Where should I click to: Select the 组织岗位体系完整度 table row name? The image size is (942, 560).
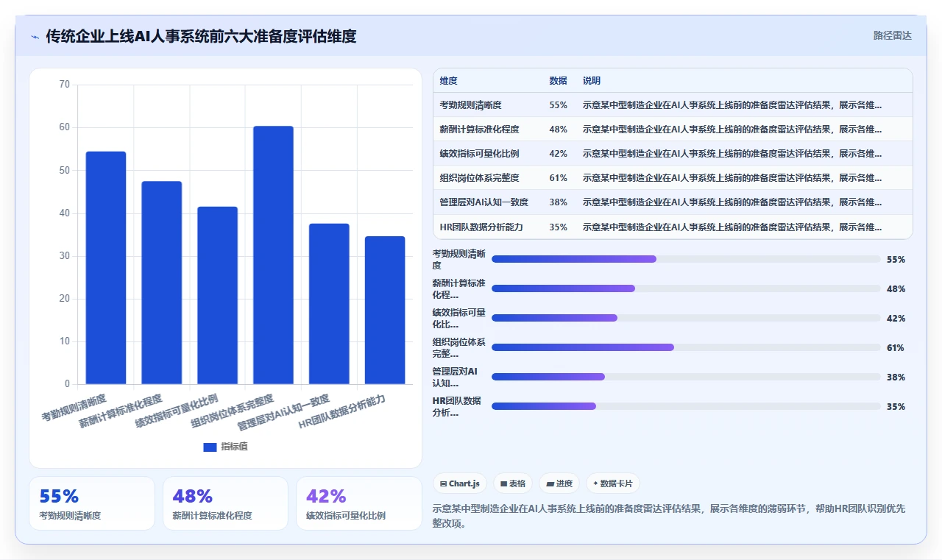(479, 178)
